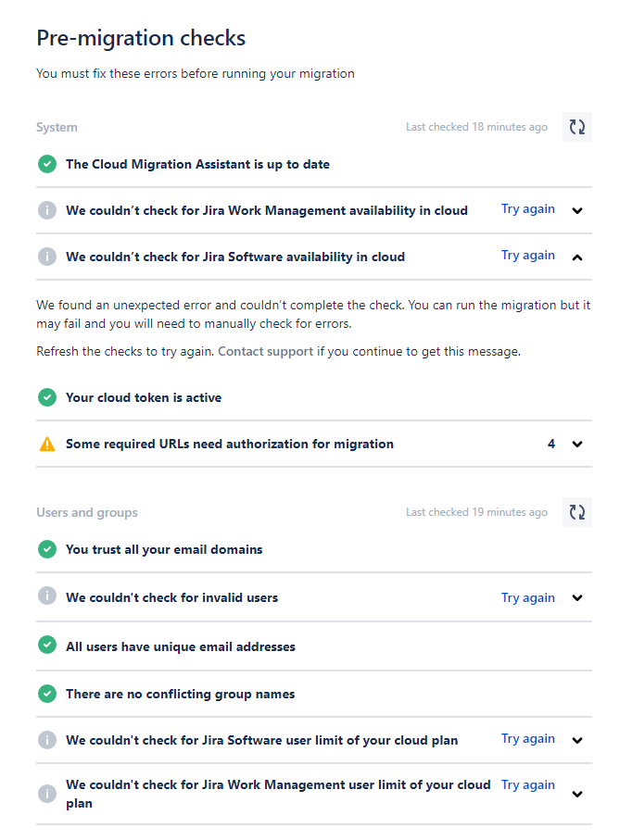Image resolution: width=632 pixels, height=840 pixels.
Task: Click 'Jira Work Management user limit' row text
Action: (x=278, y=794)
